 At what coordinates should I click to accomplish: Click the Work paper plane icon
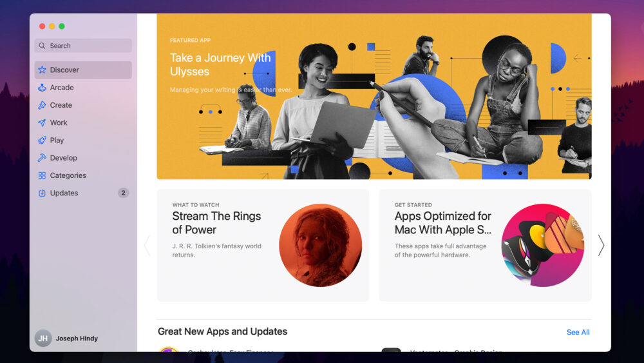point(42,123)
